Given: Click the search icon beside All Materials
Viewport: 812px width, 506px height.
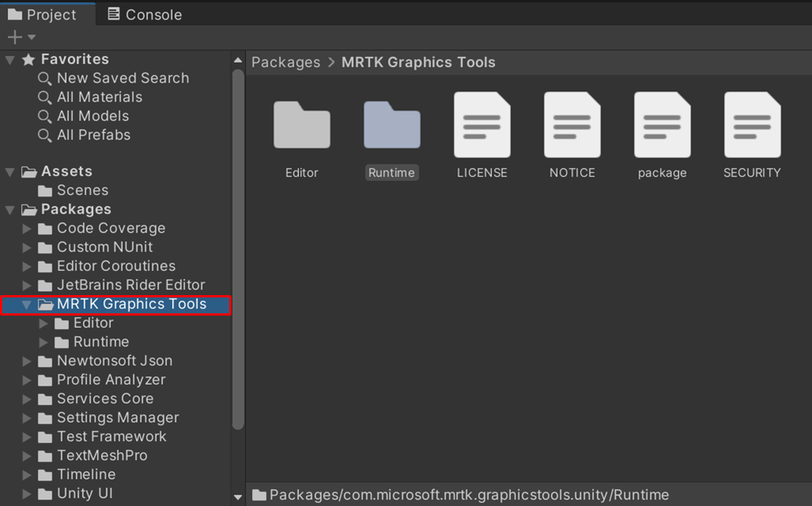Looking at the screenshot, I should click(45, 97).
